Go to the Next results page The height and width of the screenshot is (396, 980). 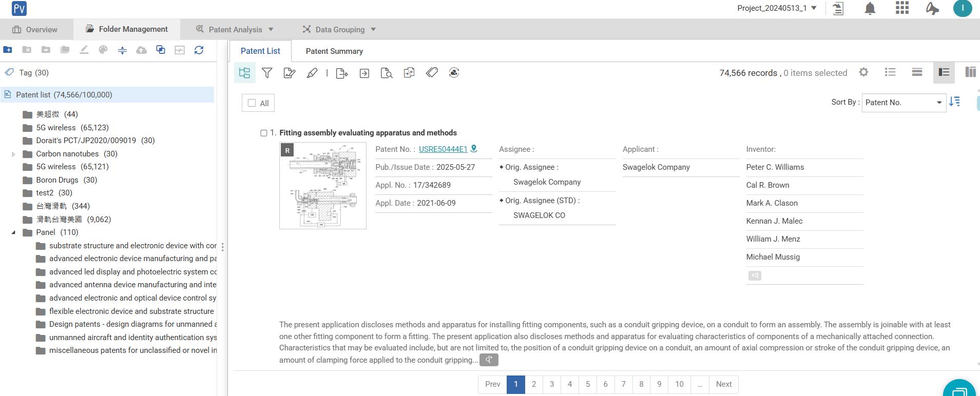pyautogui.click(x=723, y=384)
